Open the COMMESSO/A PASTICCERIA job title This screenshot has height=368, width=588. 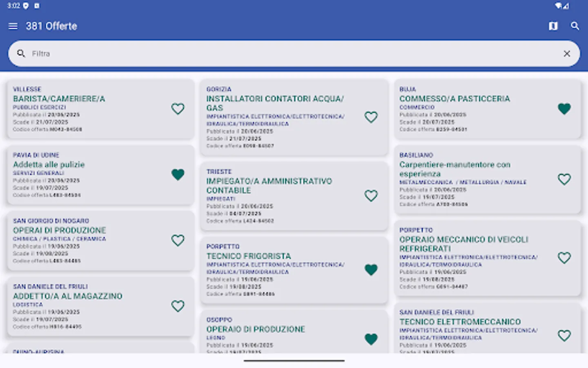(454, 99)
